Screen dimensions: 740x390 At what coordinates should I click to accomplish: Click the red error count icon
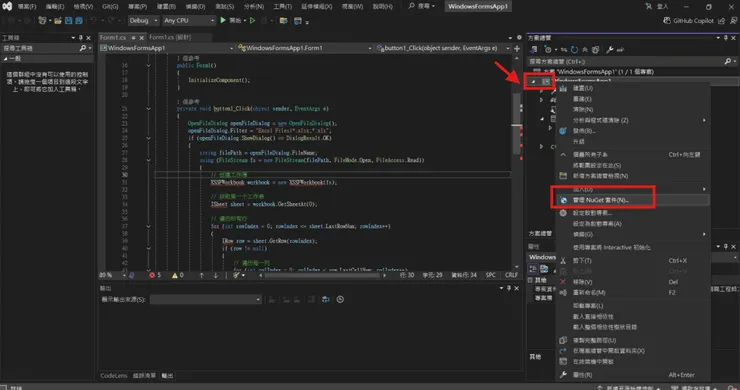click(152, 275)
